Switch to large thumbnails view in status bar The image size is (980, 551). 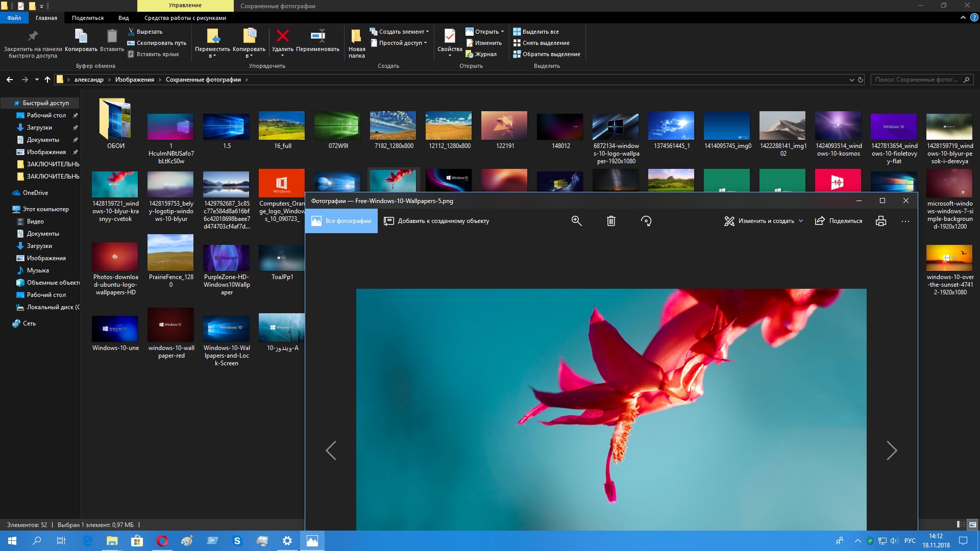(x=972, y=524)
